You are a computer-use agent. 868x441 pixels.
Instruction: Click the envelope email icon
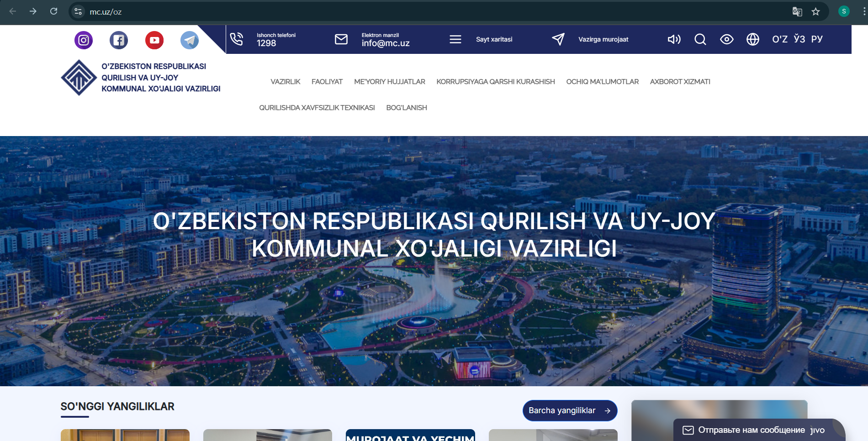coord(341,39)
